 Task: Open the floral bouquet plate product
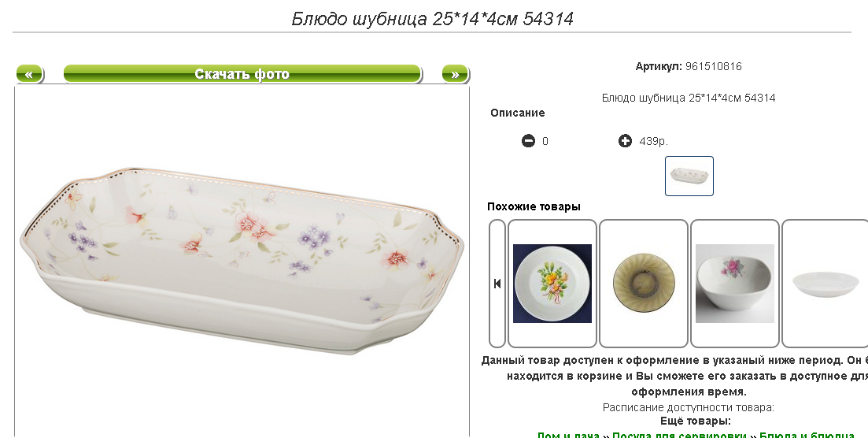(552, 284)
